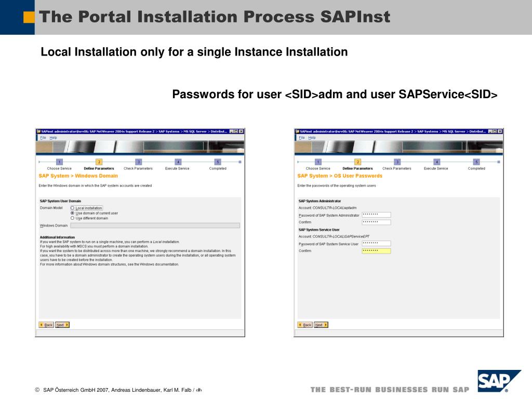
Task: Click Password of SAP System Administrator field
Action: point(376,215)
